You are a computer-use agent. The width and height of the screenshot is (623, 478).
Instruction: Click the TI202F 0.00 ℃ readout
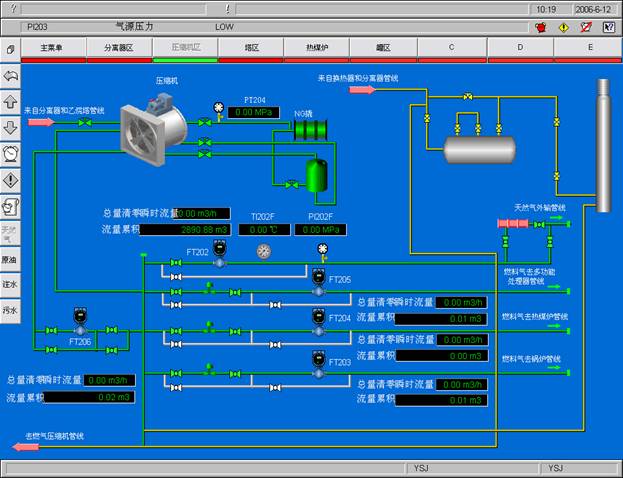coord(264,230)
